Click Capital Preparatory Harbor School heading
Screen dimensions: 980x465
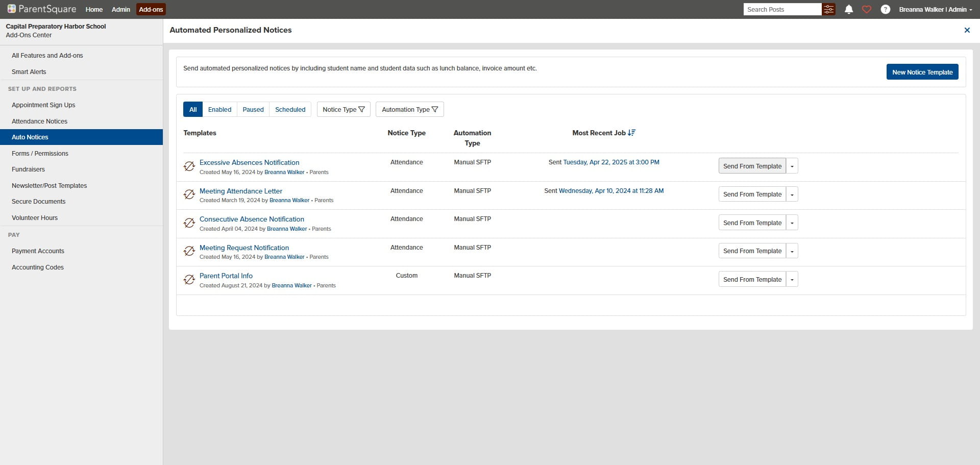(x=56, y=26)
